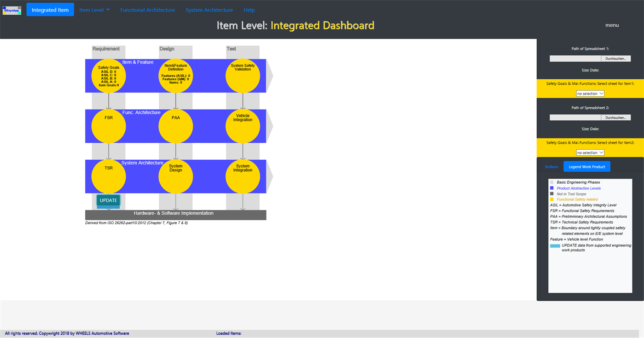
Task: Click the UPDATE data legend swatch
Action: [x=555, y=246]
